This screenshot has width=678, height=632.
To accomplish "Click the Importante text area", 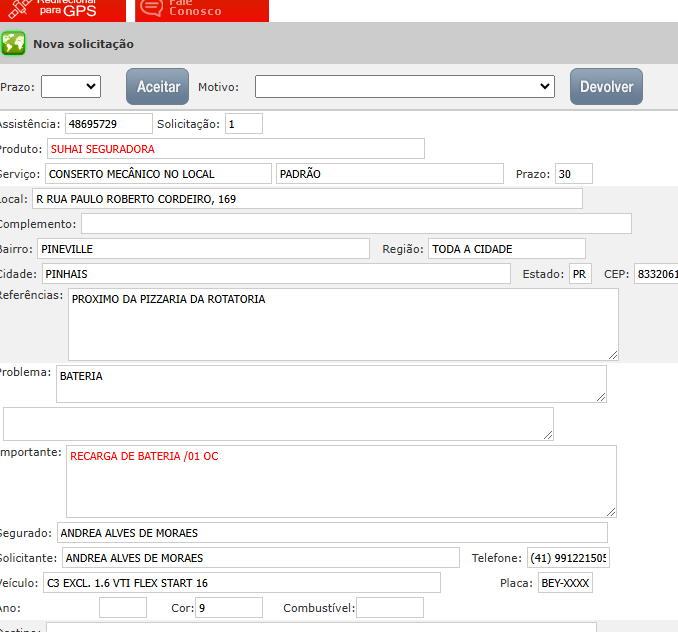I will (340, 481).
